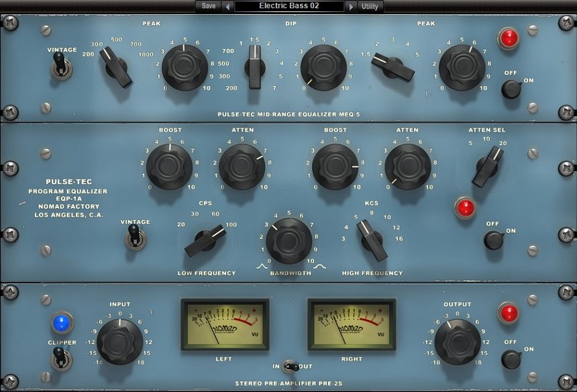577x392 pixels.
Task: Click the Low Frequency label
Action: [x=207, y=273]
